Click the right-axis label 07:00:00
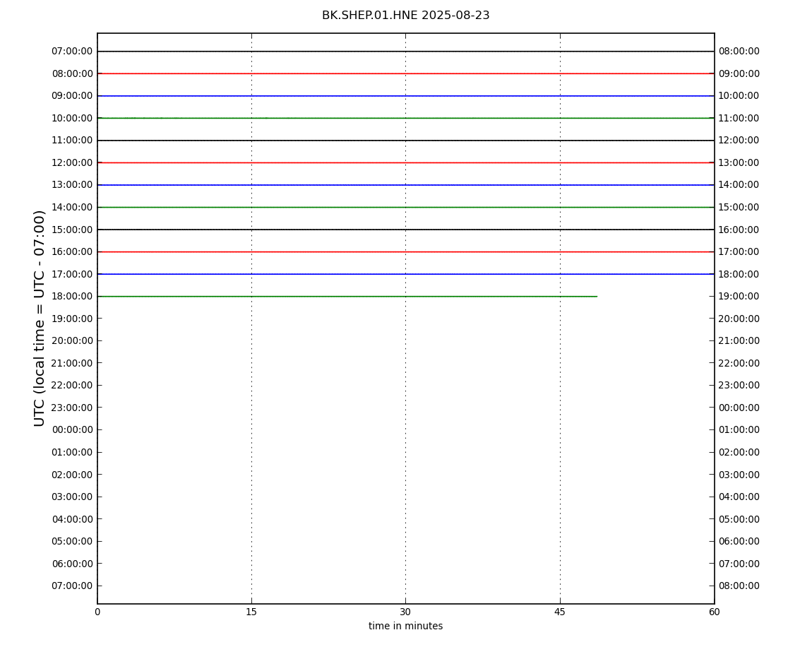The height and width of the screenshot is (671, 812). pos(739,564)
